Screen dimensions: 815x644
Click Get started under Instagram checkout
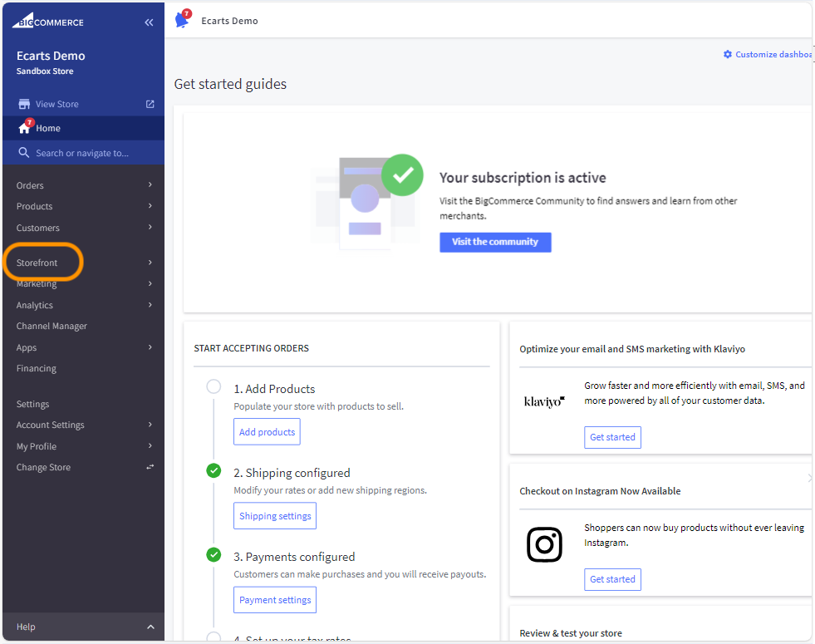tap(613, 579)
